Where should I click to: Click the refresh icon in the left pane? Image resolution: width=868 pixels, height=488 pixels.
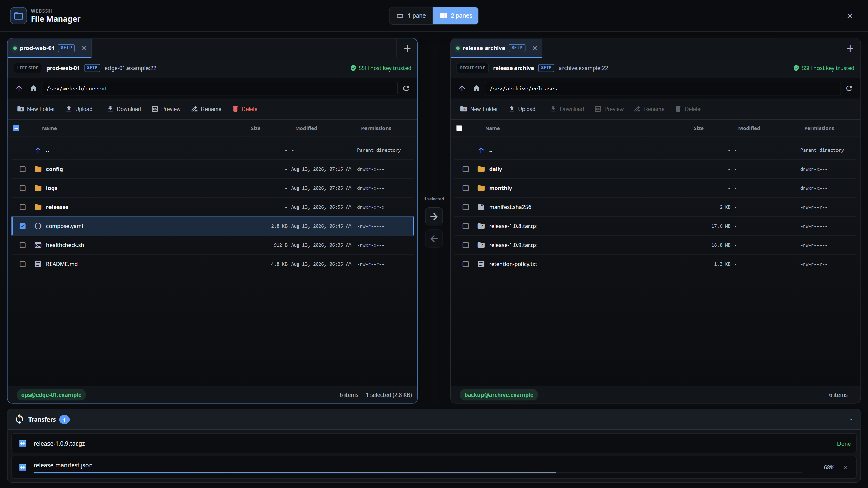tap(406, 88)
